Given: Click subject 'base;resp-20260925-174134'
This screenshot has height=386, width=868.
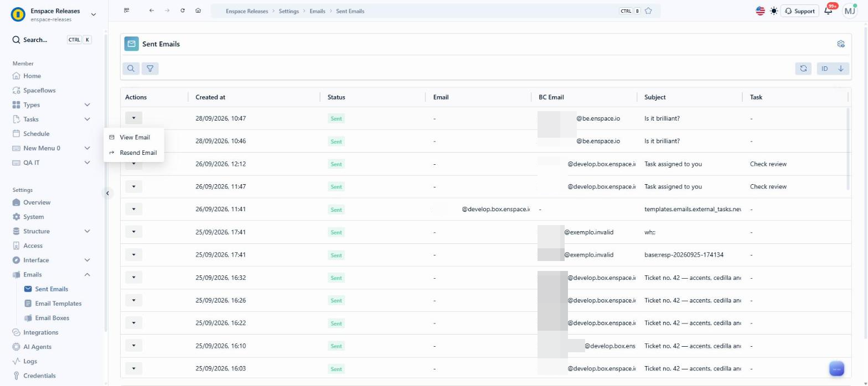Looking at the screenshot, I should point(684,255).
